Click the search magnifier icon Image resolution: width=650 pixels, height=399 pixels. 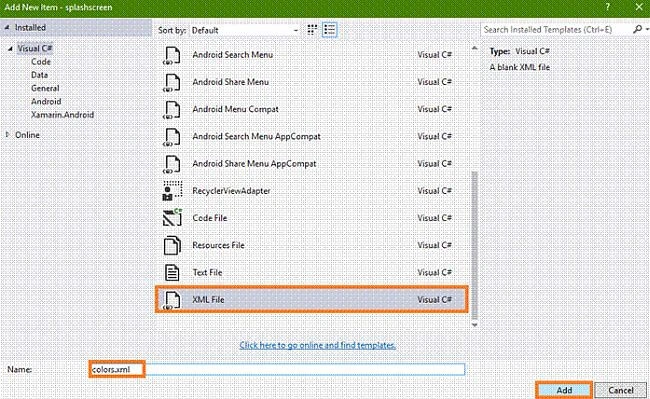638,29
